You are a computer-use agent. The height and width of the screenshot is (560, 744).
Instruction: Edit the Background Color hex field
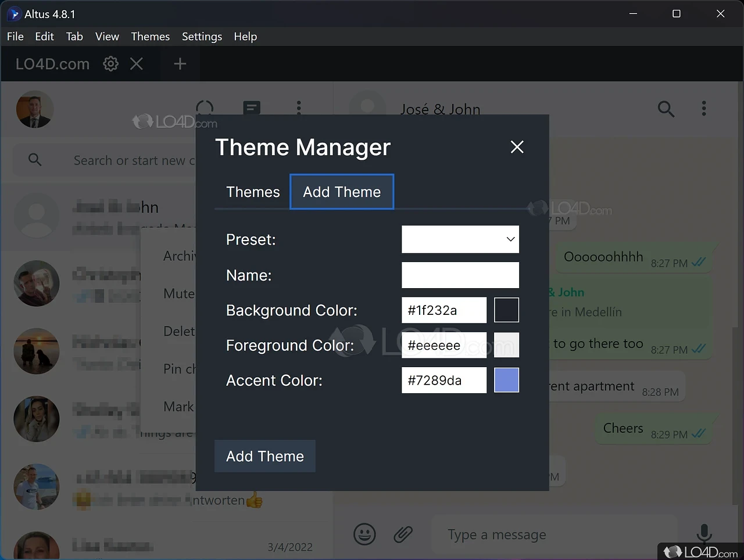click(x=444, y=310)
